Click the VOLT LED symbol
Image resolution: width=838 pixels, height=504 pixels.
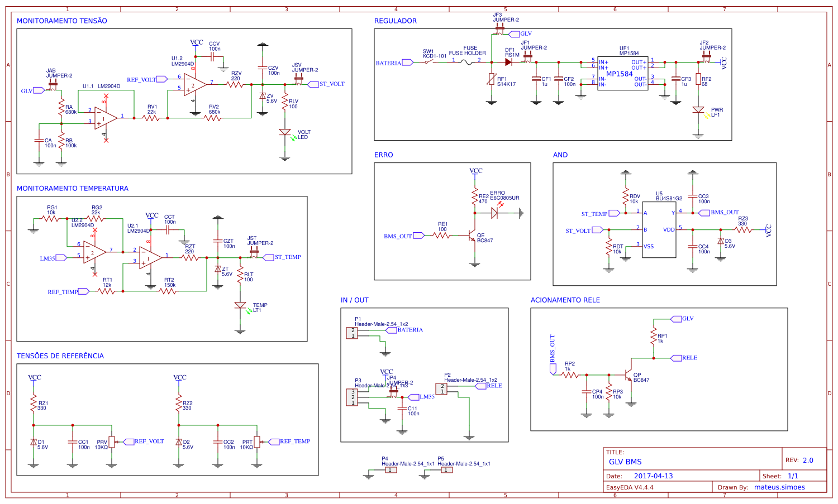click(x=285, y=132)
